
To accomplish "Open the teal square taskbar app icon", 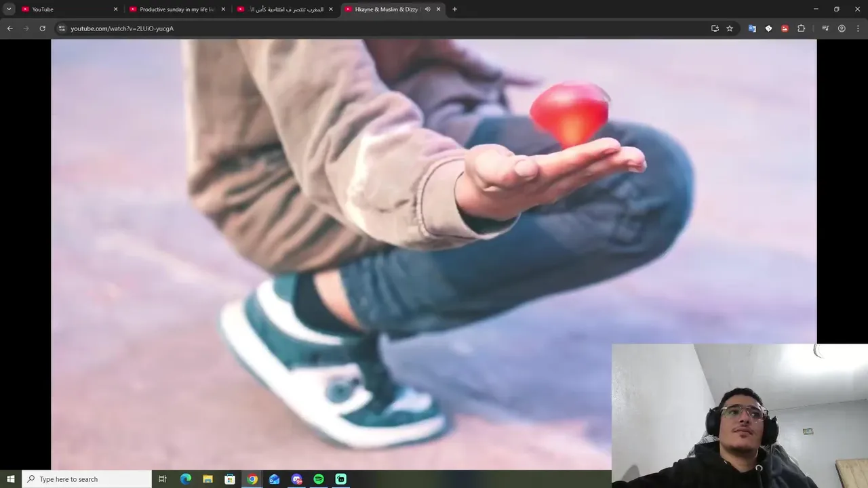I will [x=341, y=479].
